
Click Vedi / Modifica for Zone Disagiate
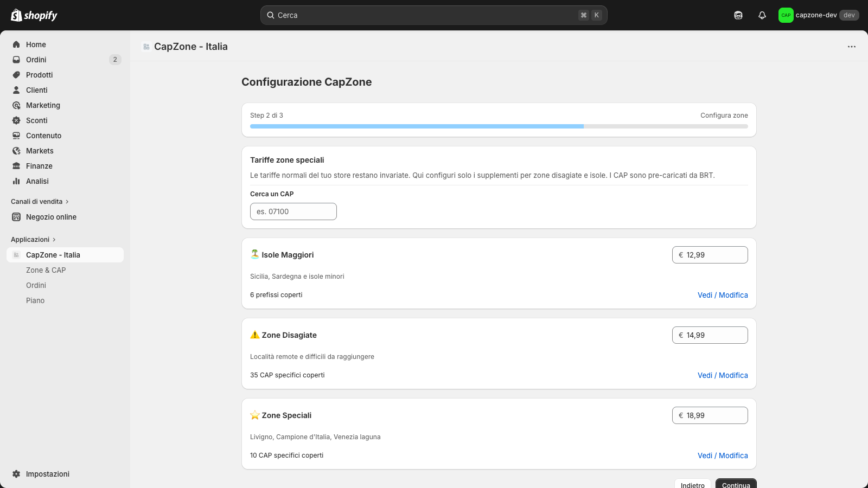click(723, 375)
